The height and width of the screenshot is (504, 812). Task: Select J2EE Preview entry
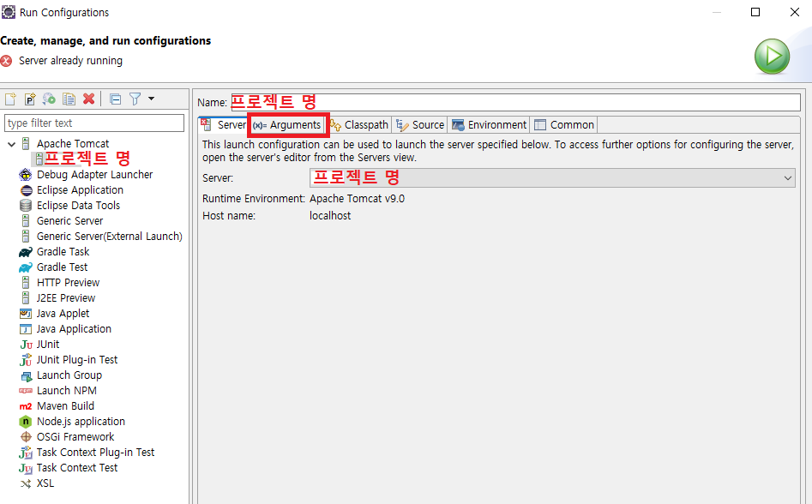[x=66, y=298]
